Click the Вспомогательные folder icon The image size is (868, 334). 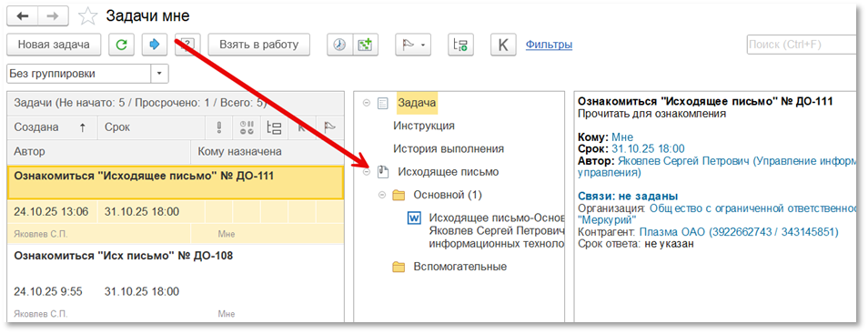click(399, 267)
